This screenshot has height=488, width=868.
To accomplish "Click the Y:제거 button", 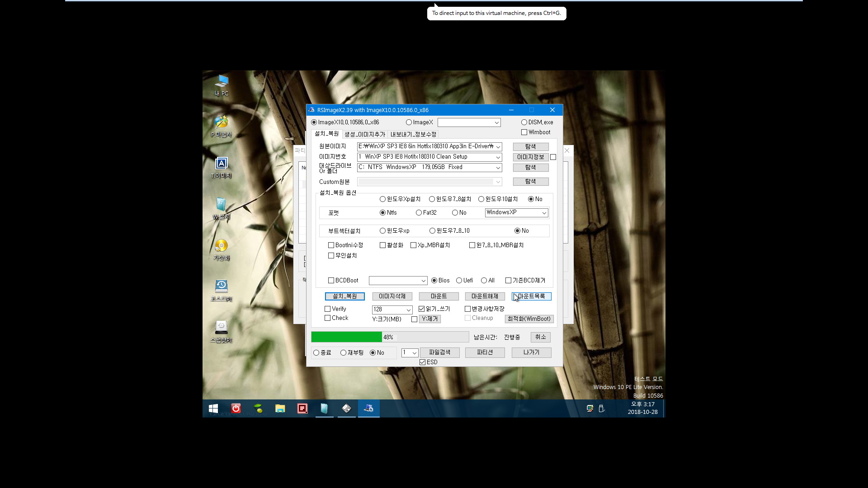I will coord(430,319).
